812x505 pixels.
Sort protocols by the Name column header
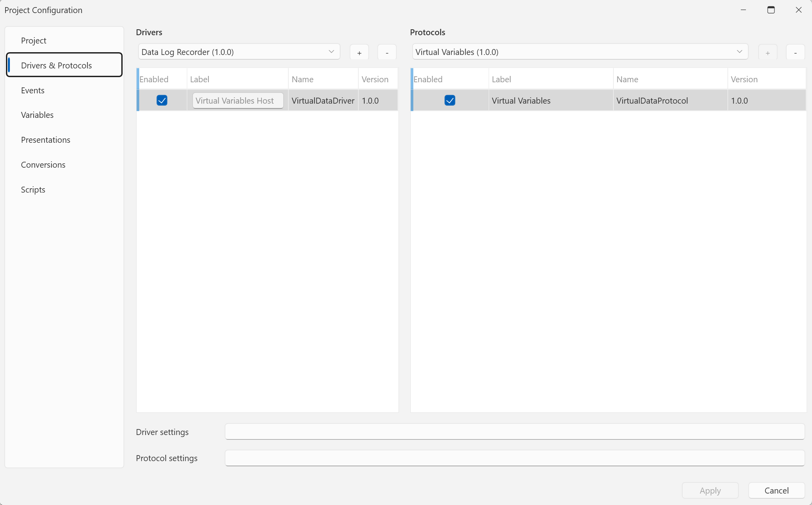[670, 79]
